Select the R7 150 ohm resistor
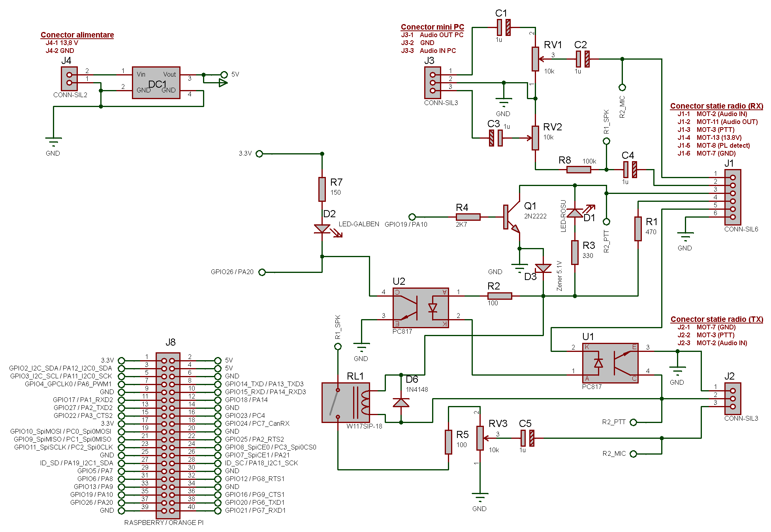Viewport: 771px width, 532px height. coord(322,189)
